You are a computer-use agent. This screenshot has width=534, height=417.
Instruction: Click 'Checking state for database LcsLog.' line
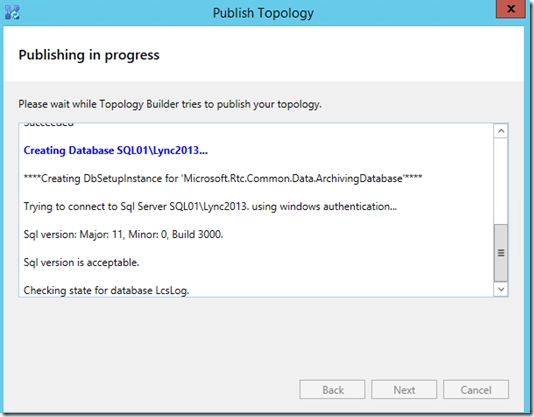(106, 290)
